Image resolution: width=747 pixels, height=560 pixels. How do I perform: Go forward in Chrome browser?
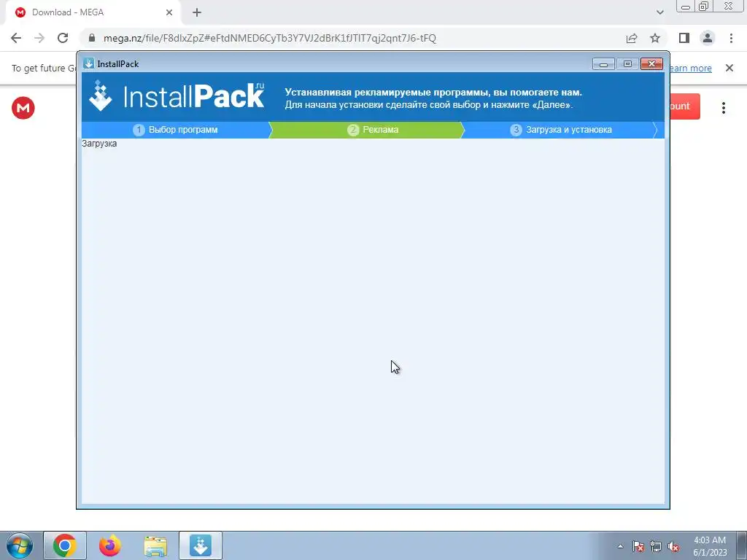(x=39, y=38)
